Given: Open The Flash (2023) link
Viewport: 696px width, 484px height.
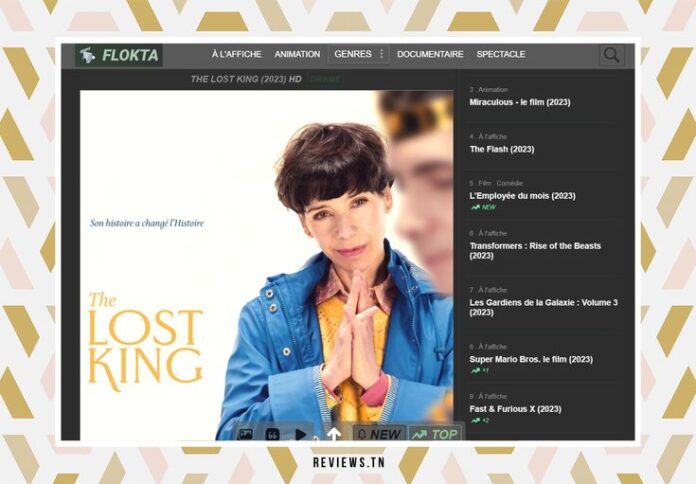Looking at the screenshot, I should 502,149.
